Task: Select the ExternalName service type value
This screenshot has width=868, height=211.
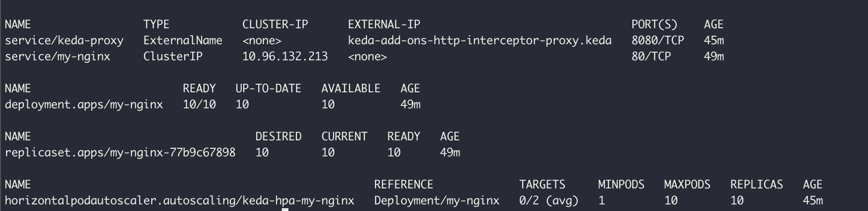Action: click(183, 41)
